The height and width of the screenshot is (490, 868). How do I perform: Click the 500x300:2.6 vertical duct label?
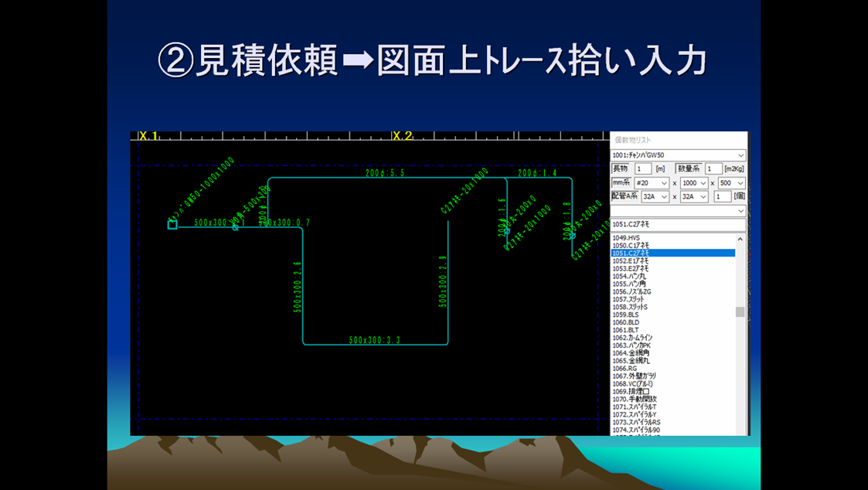pos(298,288)
